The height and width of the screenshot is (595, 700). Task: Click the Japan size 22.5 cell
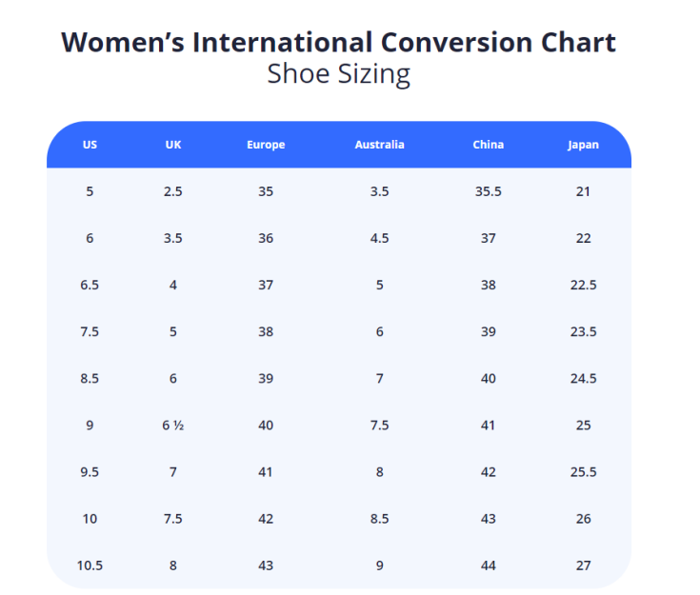point(583,285)
